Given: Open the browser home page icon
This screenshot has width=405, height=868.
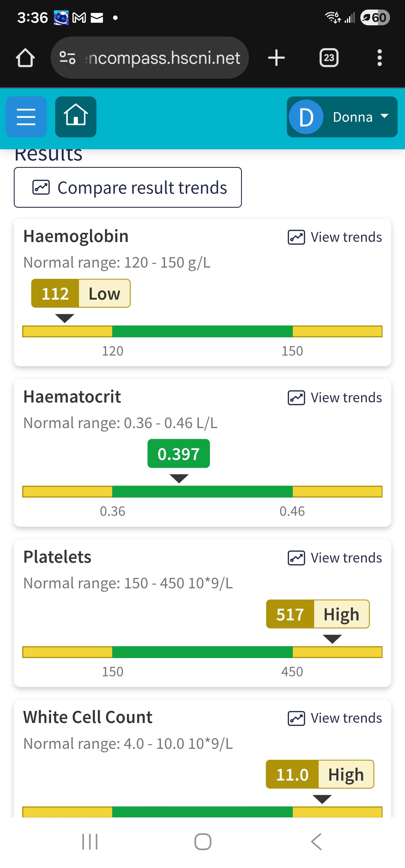Looking at the screenshot, I should point(25,58).
